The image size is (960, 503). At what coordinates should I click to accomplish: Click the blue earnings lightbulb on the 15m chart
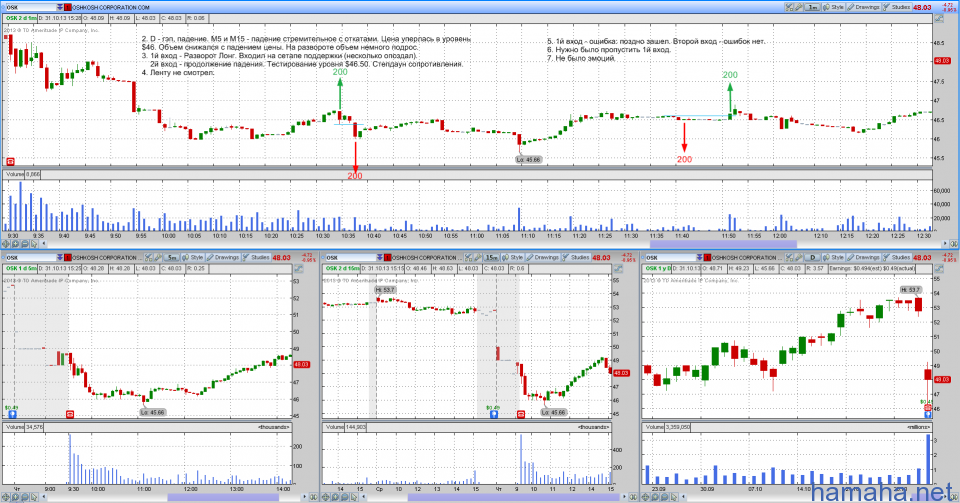click(494, 414)
